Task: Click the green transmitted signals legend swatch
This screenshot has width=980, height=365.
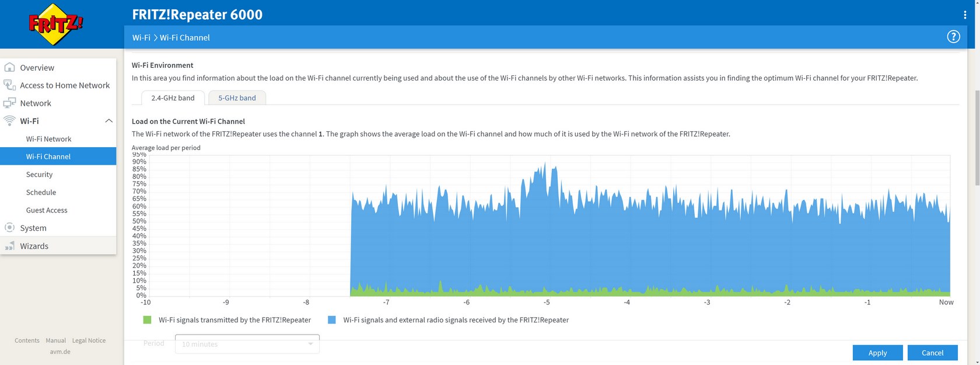Action: [147, 320]
